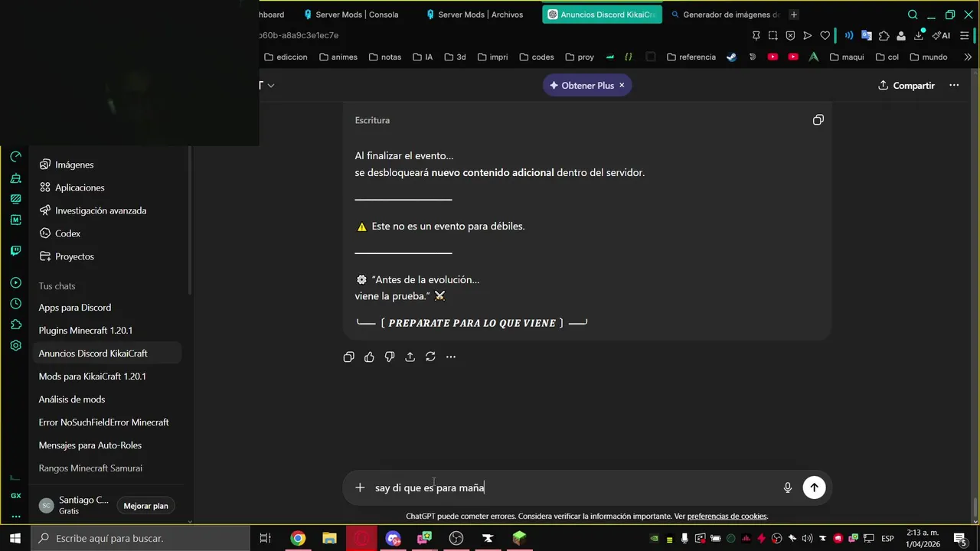Open the ediccion bookmarks folder
The height and width of the screenshot is (551, 980).
[286, 57]
